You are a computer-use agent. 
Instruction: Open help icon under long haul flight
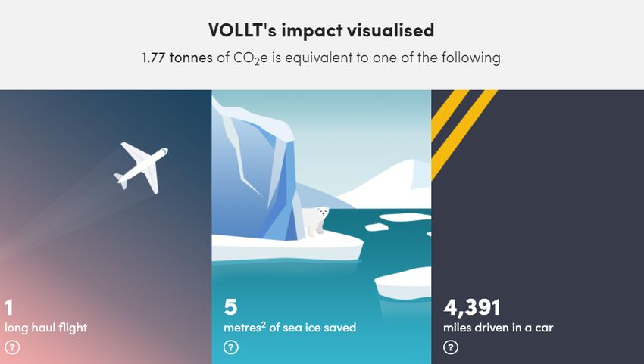[12, 347]
